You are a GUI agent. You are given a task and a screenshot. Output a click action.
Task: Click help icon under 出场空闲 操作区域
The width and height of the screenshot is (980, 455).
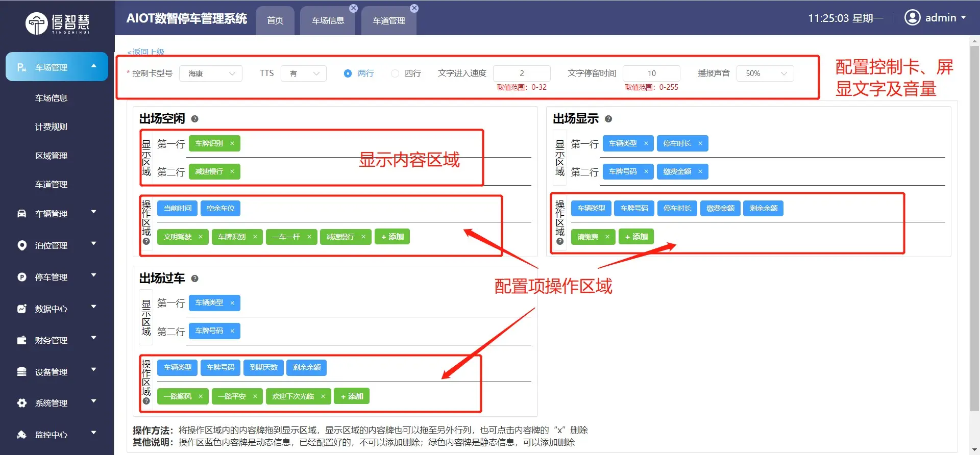[x=146, y=241]
